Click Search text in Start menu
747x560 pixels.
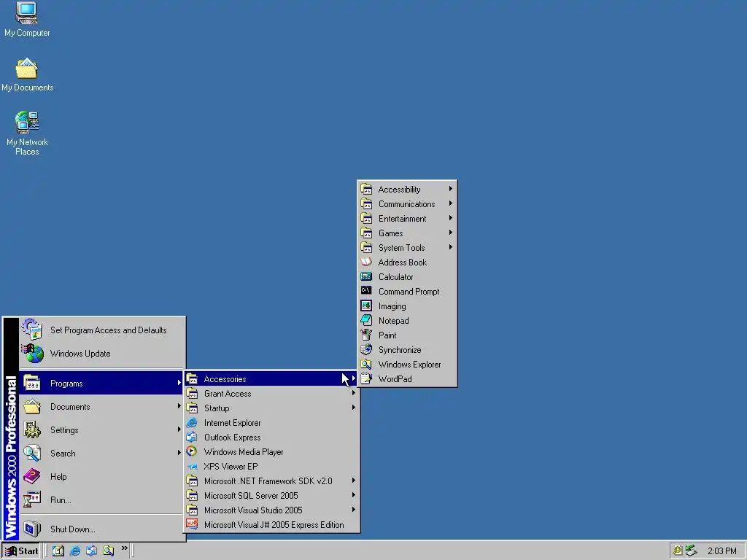(63, 454)
